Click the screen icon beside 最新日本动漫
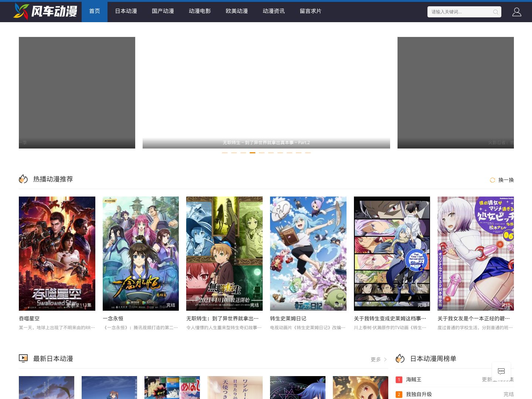 23,358
